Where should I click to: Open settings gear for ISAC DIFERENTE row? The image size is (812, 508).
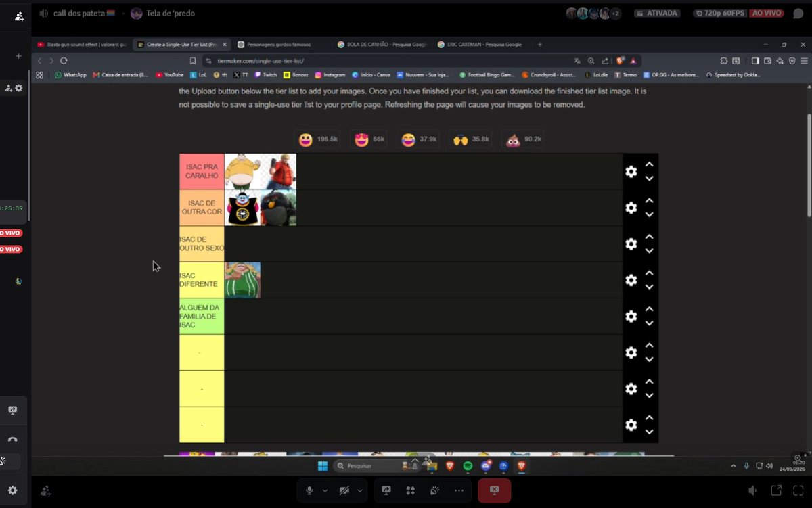pyautogui.click(x=631, y=280)
